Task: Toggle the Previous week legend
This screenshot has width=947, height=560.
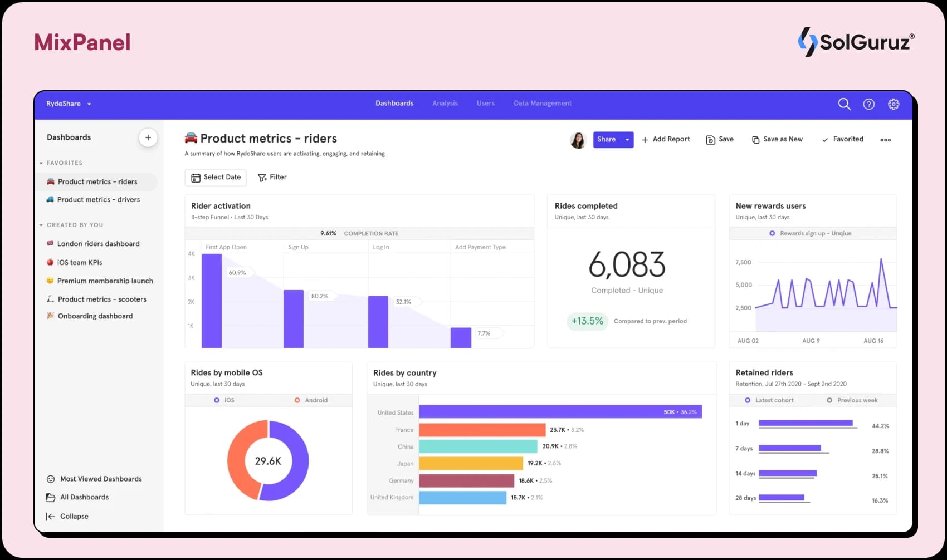Action: click(852, 400)
